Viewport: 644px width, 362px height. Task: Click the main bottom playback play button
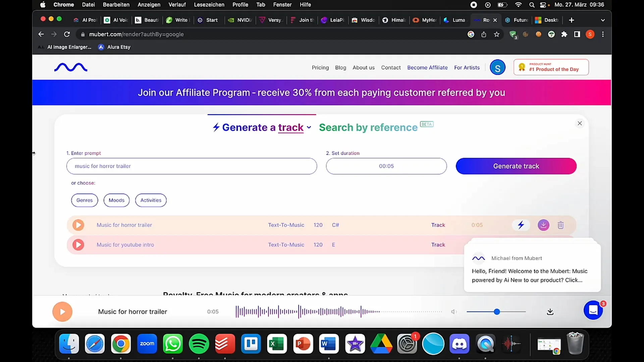(x=62, y=311)
